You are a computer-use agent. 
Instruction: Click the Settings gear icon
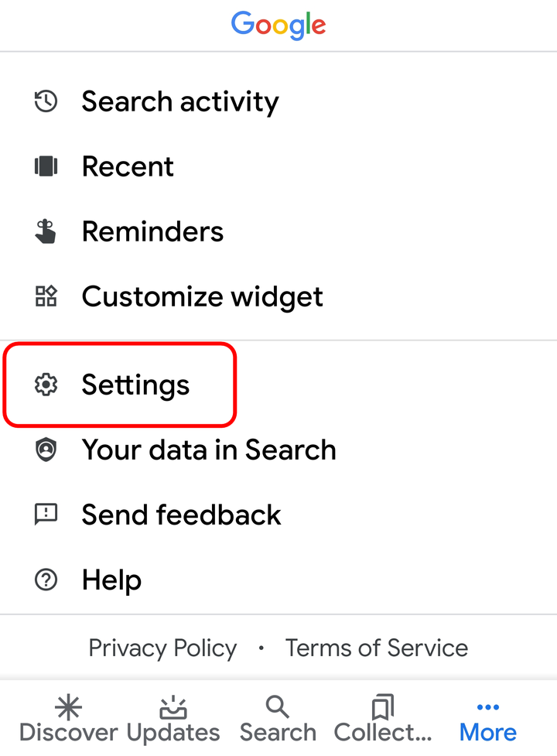tap(46, 385)
